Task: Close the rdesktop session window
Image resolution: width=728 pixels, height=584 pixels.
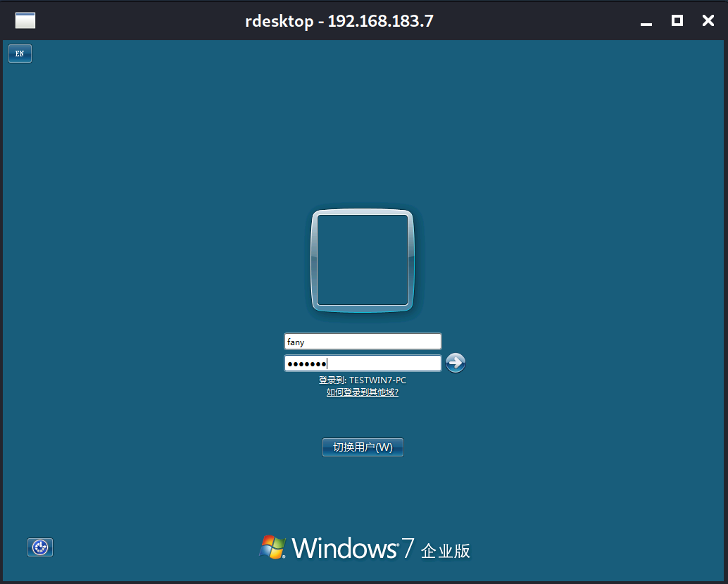Action: point(708,20)
